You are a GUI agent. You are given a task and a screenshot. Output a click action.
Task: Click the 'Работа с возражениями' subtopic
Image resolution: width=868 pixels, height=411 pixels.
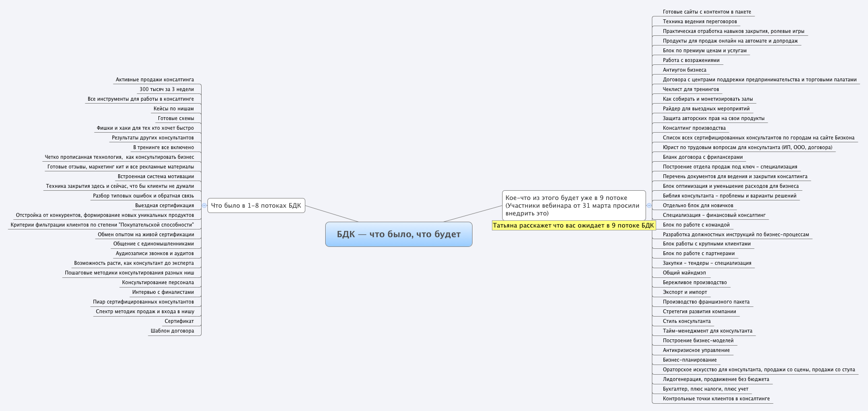(x=691, y=61)
